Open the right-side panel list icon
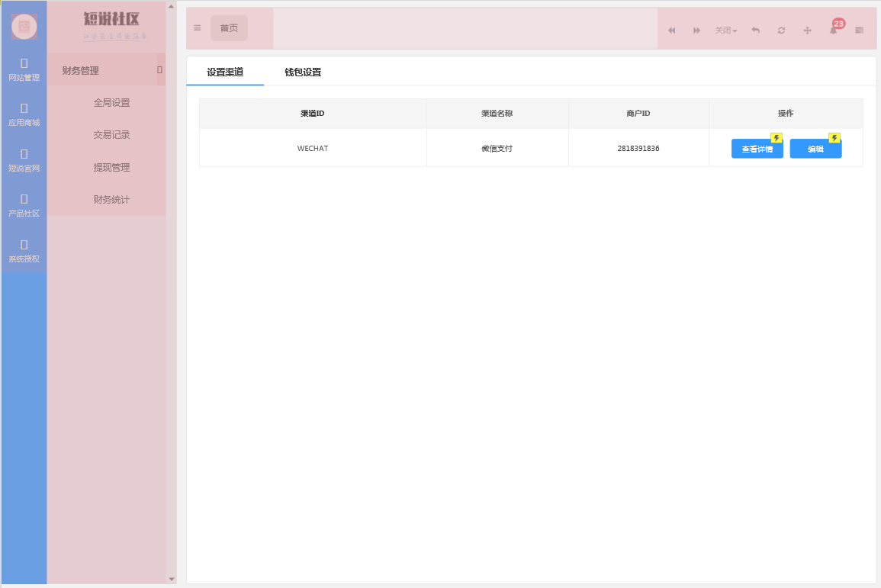 click(x=859, y=31)
